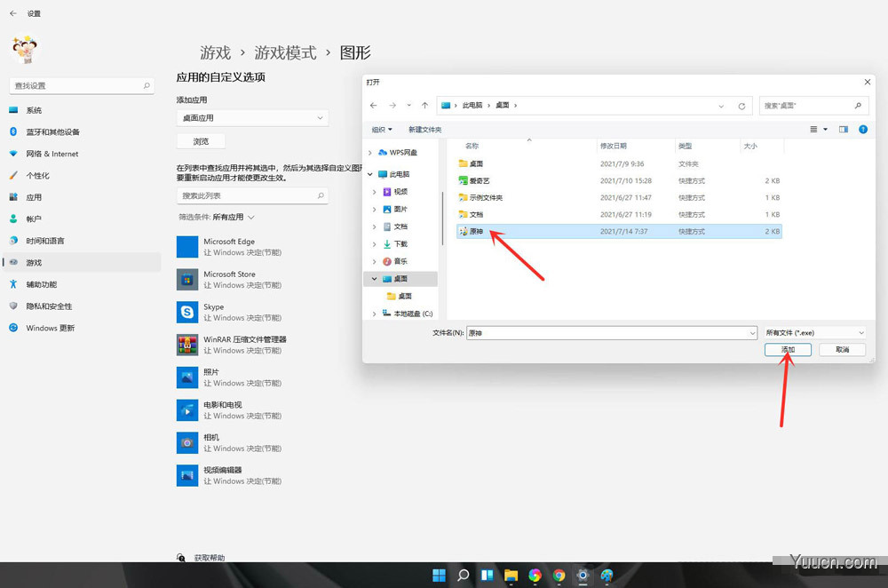Click the 浏览 button
Image resolution: width=888 pixels, height=588 pixels.
(201, 141)
